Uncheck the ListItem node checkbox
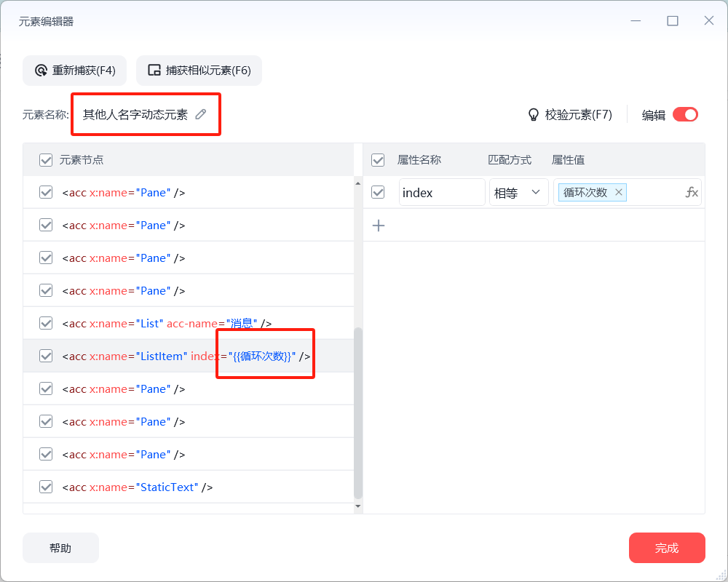 46,356
